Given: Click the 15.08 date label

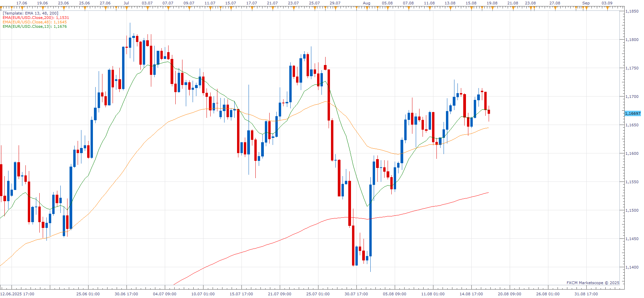Looking at the screenshot, I should pyautogui.click(x=471, y=3).
